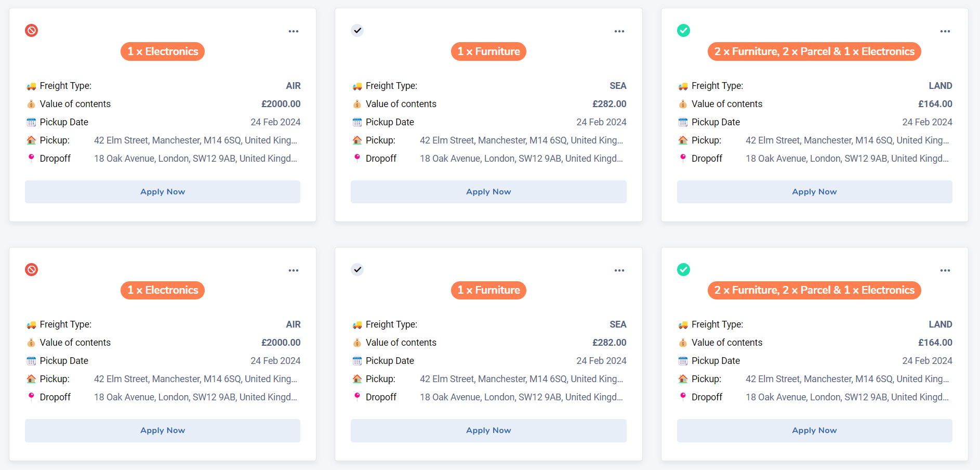
Task: Toggle grey checkmark on bottom Furniture card
Action: (x=357, y=269)
